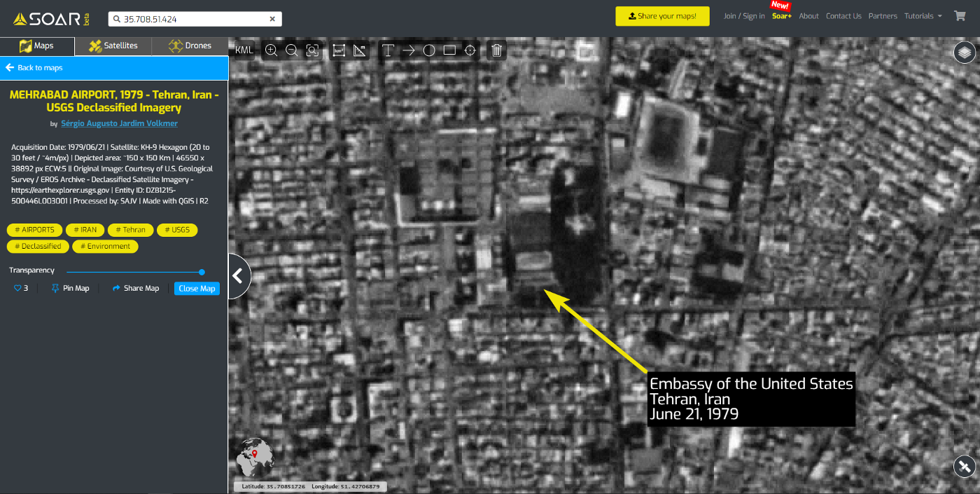Viewport: 980px width, 494px height.
Task: Open the shopping cart
Action: coord(960,16)
